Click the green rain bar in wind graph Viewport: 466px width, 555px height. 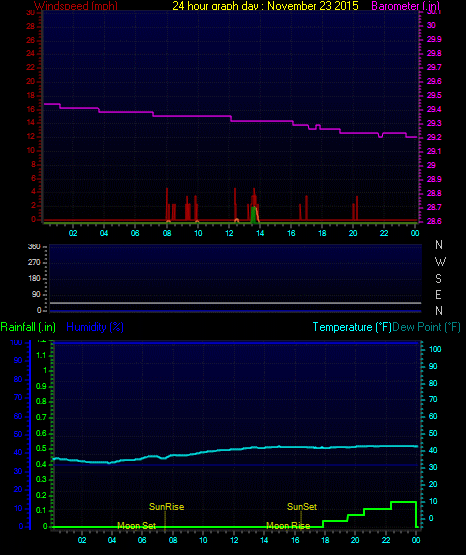[253, 214]
